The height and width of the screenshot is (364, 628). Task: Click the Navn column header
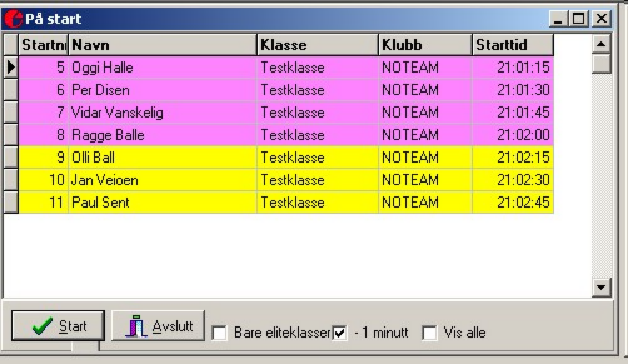click(x=163, y=45)
